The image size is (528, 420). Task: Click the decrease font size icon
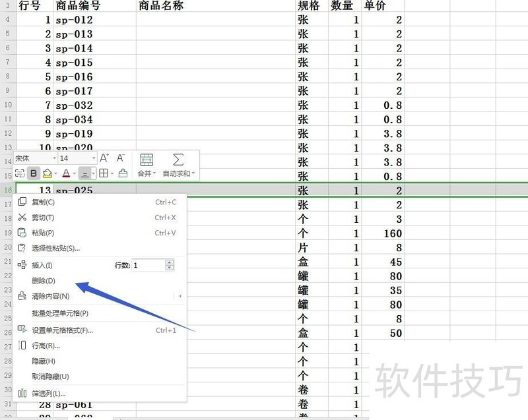(121, 158)
